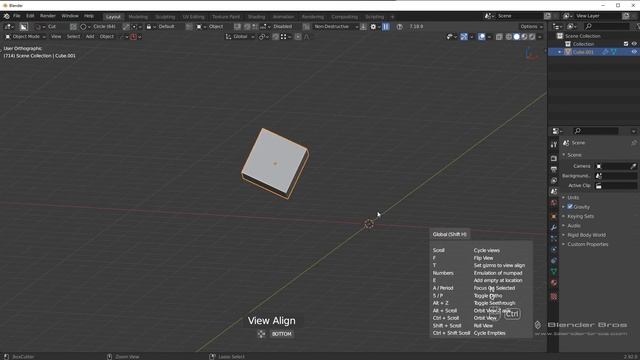Expand the Rigid Body World panel
Viewport: 640px width, 360px height.
coord(586,235)
